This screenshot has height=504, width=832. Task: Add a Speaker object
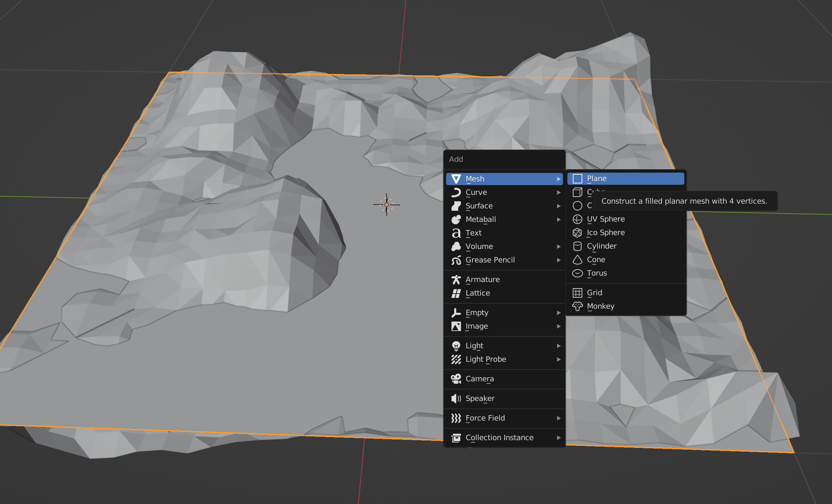tap(480, 399)
